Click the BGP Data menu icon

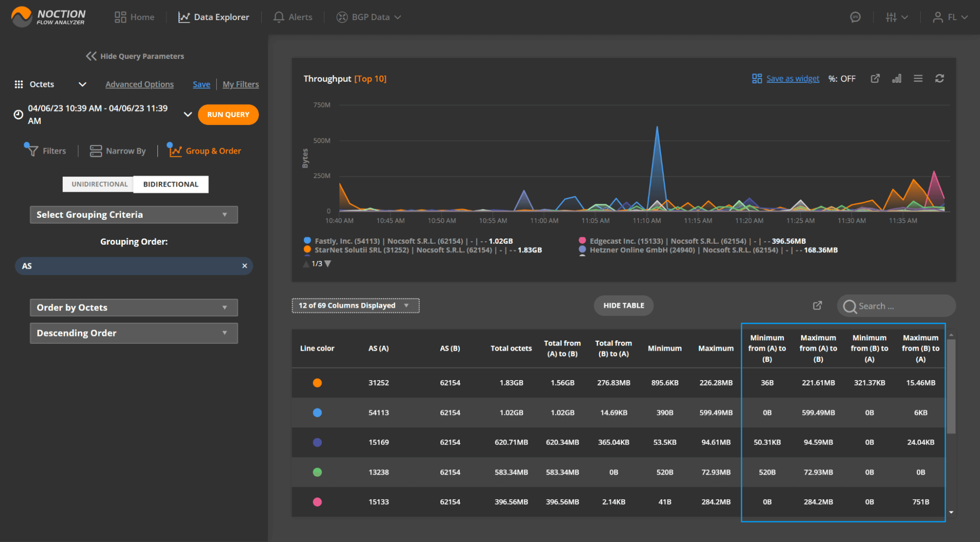[341, 17]
